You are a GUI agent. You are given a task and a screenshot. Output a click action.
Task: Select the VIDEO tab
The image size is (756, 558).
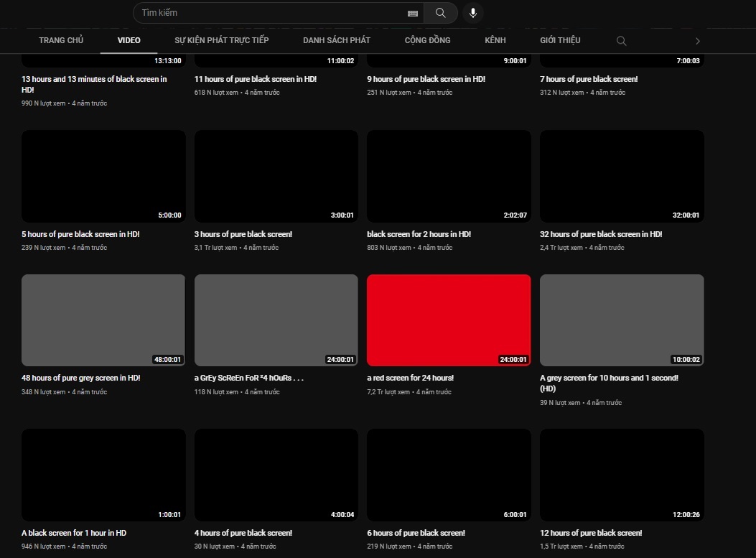tap(129, 40)
